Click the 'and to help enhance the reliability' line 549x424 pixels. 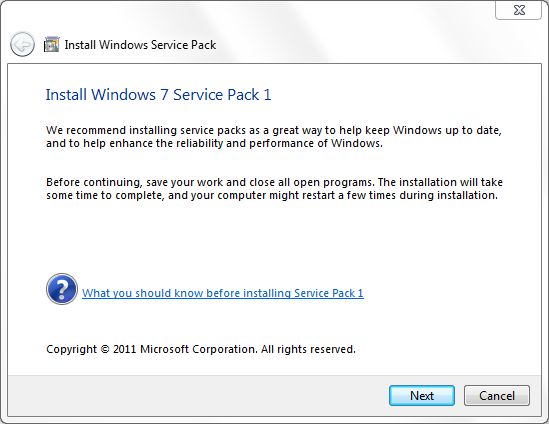[214, 143]
